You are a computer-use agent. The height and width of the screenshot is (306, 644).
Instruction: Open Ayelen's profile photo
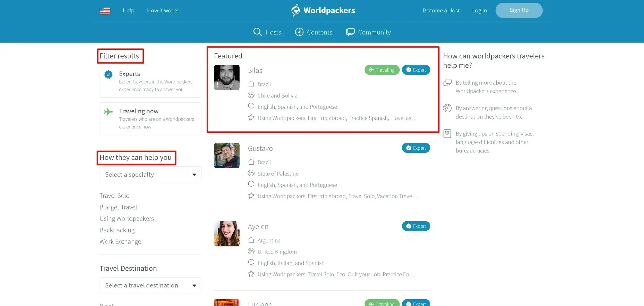click(227, 233)
